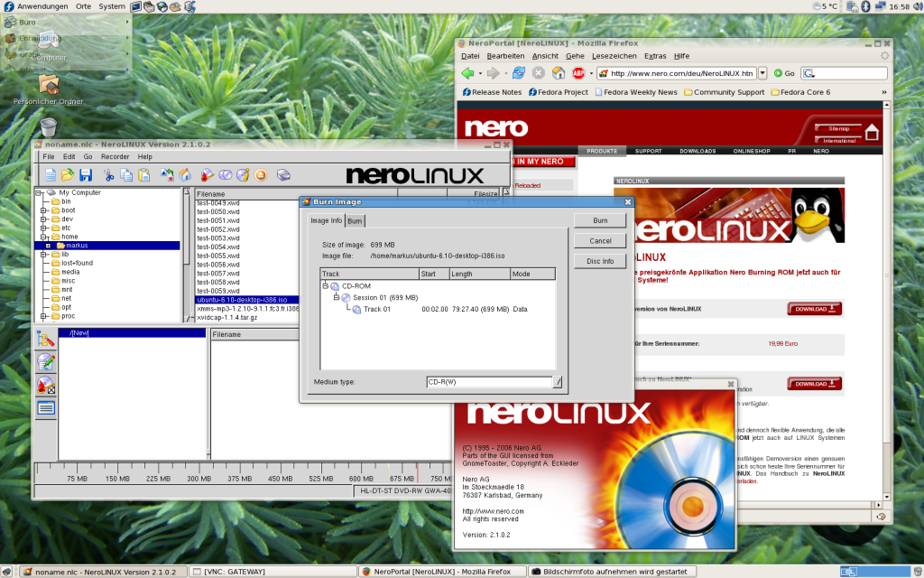Screen dimensions: 924x578
Task: Click the scissors Cut icon in NeroLINUX
Action: [x=108, y=175]
